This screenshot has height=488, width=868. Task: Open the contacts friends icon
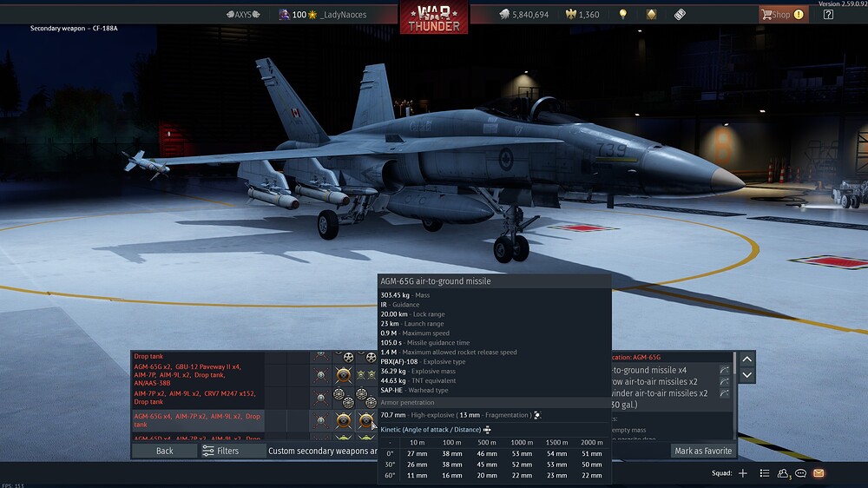[783, 473]
